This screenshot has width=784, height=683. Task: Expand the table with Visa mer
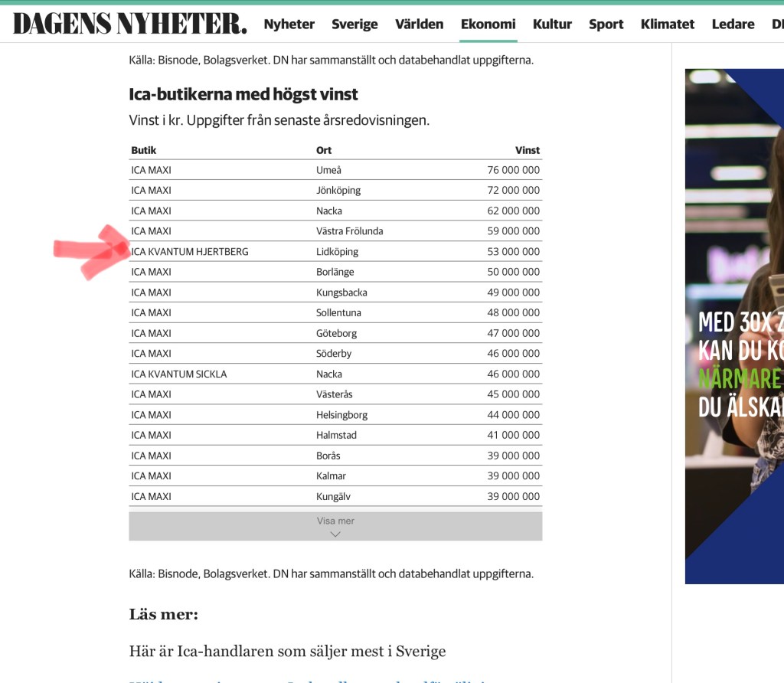[x=335, y=526]
